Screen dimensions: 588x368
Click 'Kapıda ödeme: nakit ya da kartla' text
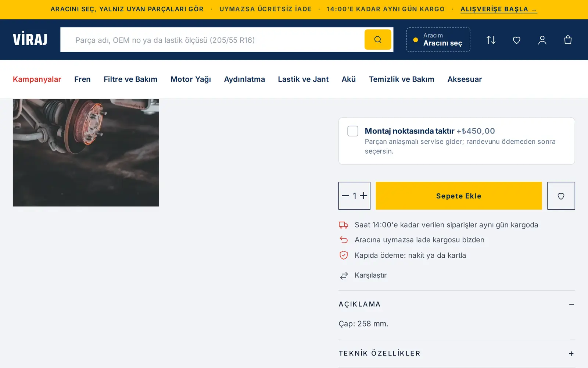410,256
